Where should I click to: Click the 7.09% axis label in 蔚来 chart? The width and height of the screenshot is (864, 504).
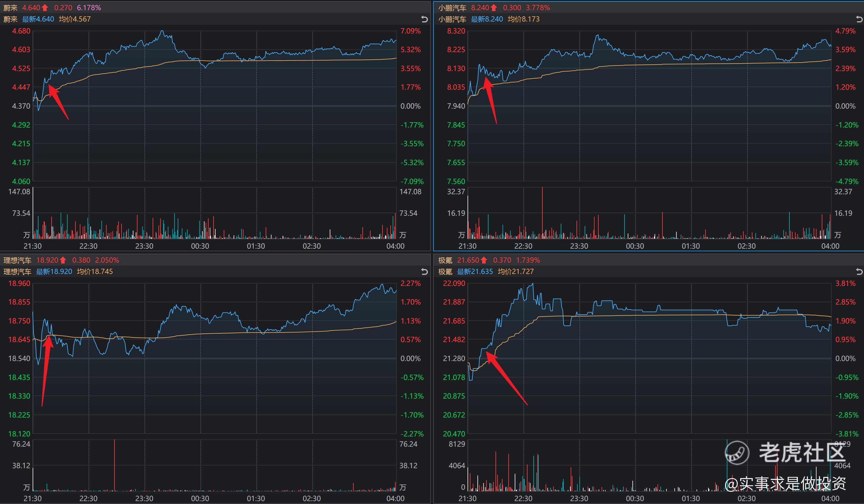coord(410,31)
